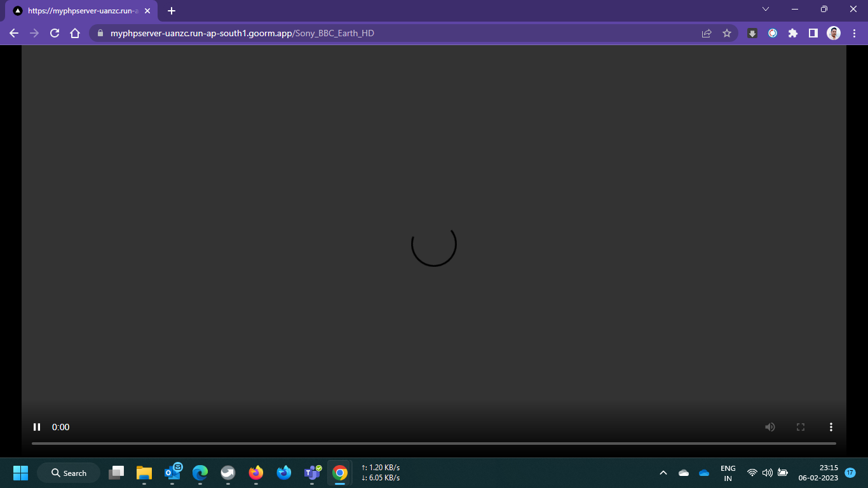Open the Extensions puzzle-piece menu

[793, 33]
